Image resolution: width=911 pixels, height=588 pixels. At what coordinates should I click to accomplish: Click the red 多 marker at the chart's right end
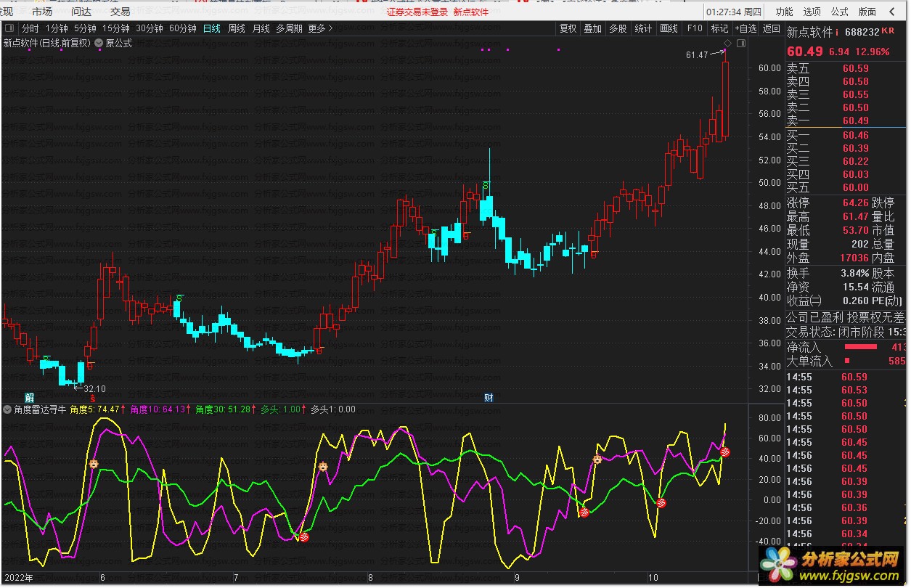coord(724,452)
